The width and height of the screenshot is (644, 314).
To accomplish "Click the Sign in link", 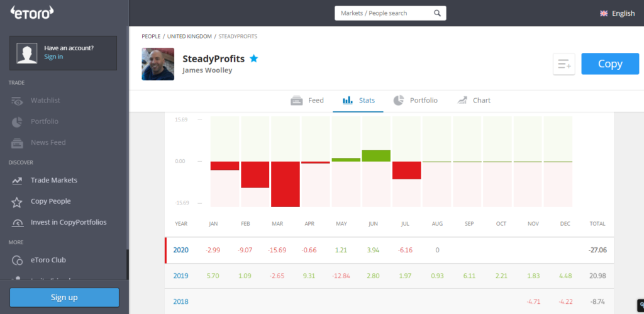I will click(53, 57).
